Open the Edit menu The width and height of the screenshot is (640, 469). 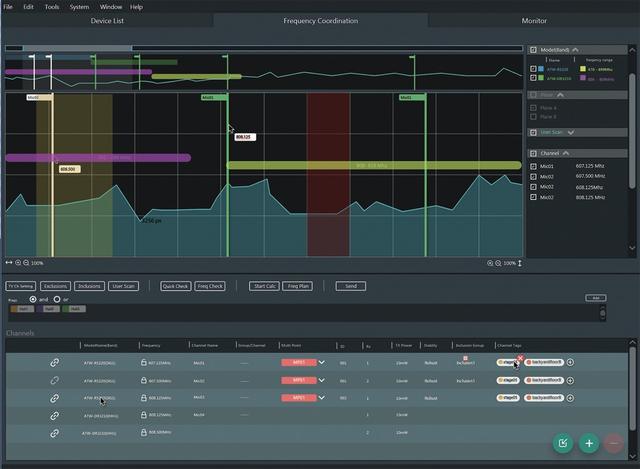(x=28, y=7)
